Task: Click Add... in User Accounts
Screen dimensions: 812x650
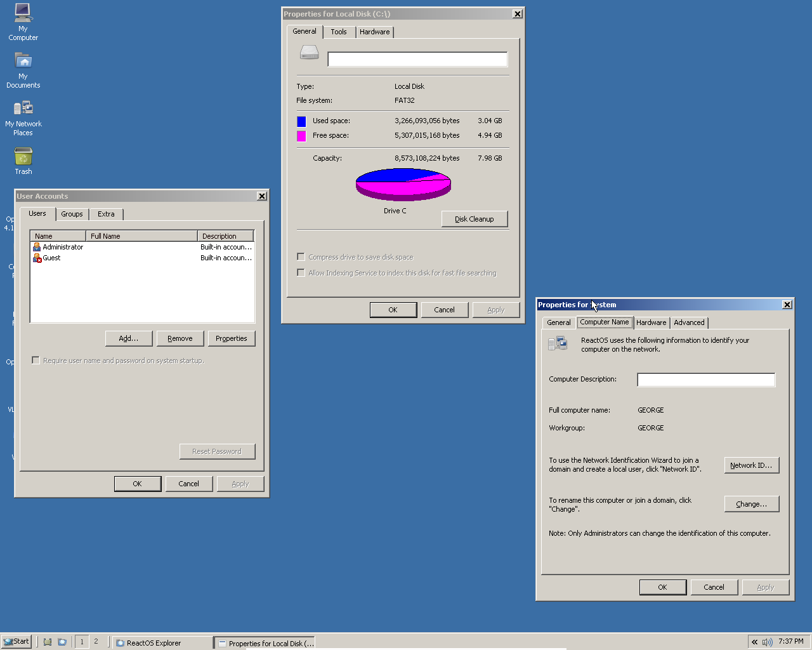Action: [x=129, y=338]
